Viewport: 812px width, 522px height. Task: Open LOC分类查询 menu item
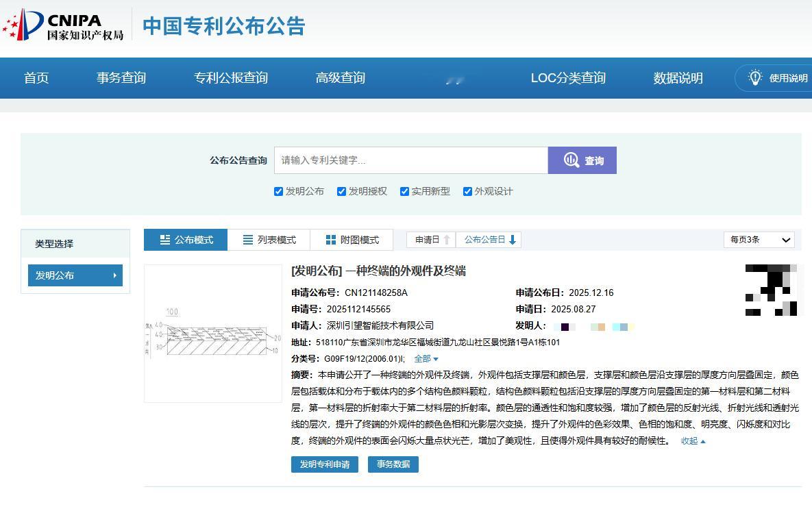(568, 78)
